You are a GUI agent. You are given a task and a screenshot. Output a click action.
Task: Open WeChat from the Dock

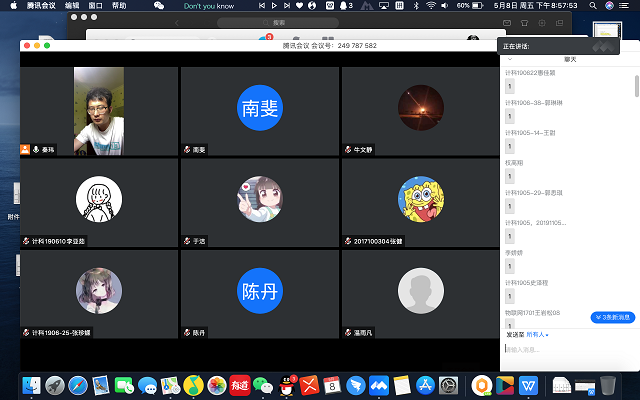click(x=262, y=384)
